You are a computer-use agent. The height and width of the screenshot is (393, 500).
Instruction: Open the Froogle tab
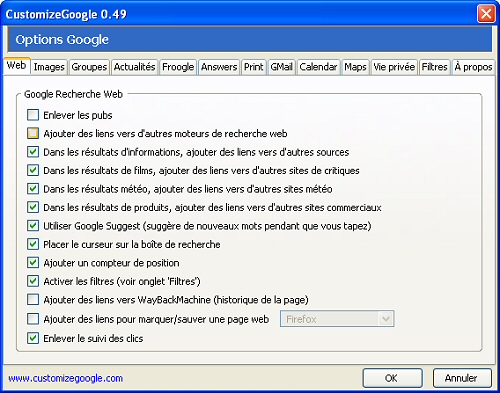tap(178, 67)
